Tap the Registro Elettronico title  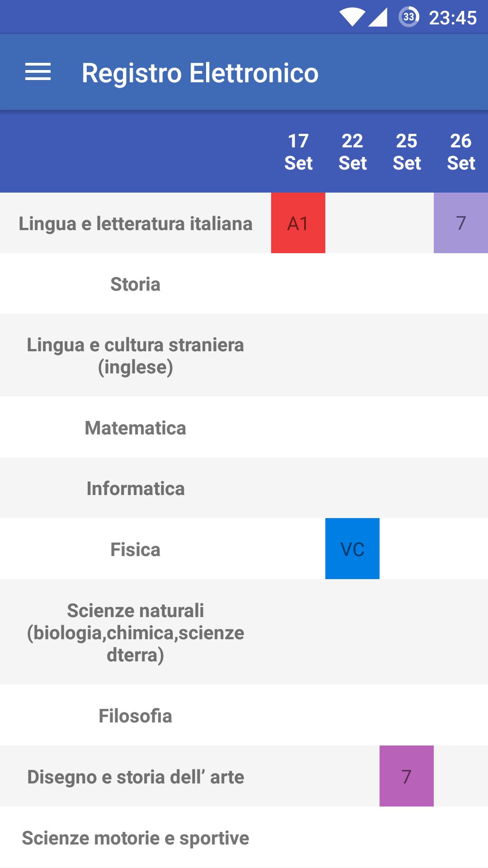tap(200, 73)
